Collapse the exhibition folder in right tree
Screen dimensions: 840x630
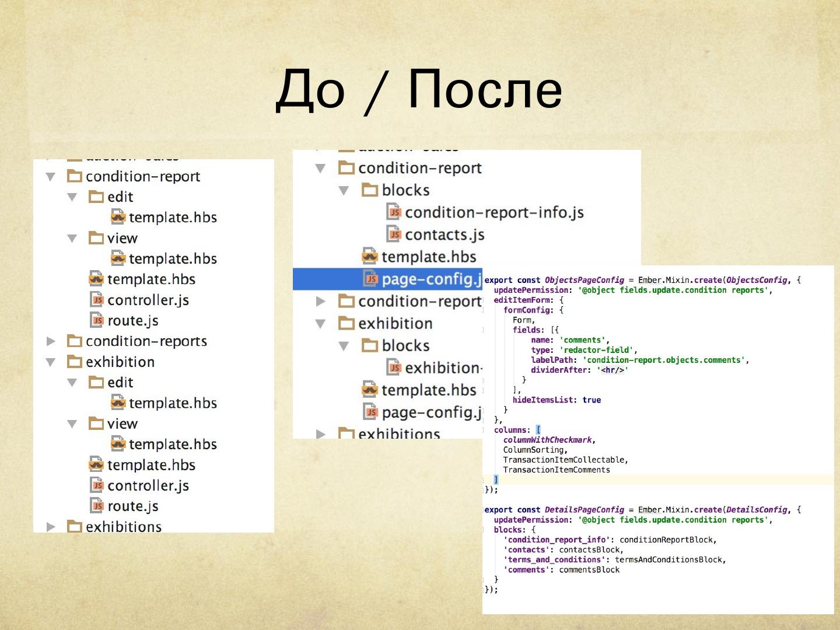coord(320,324)
